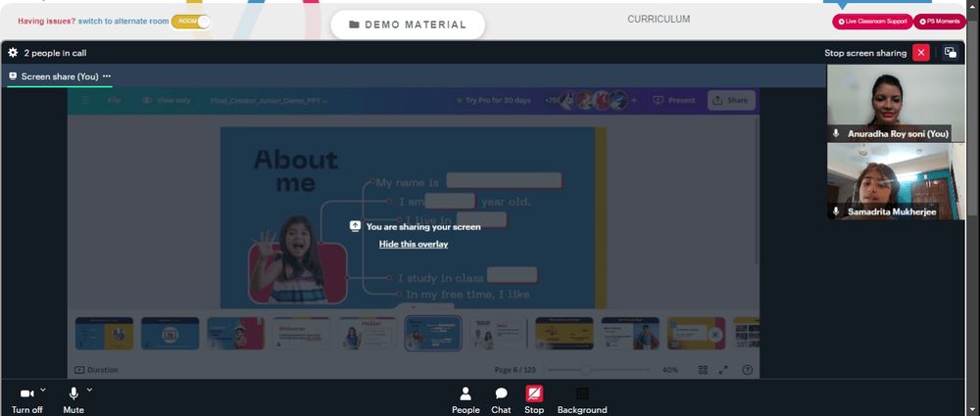
Task: Open grid view icon
Action: tap(703, 370)
